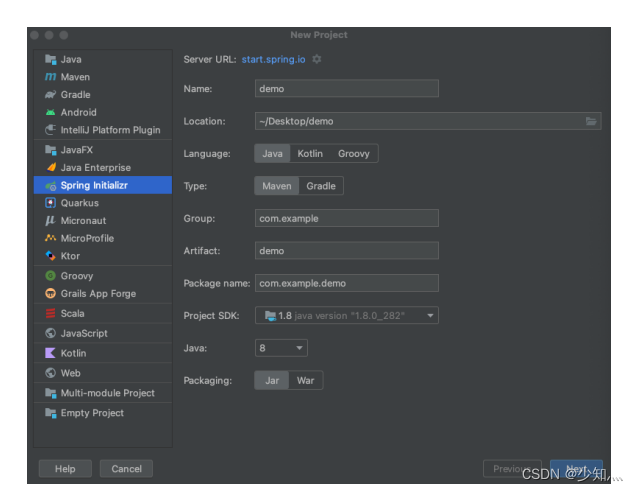The height and width of the screenshot is (492, 638).
Task: Select the Micronaut generator label
Action: click(83, 221)
